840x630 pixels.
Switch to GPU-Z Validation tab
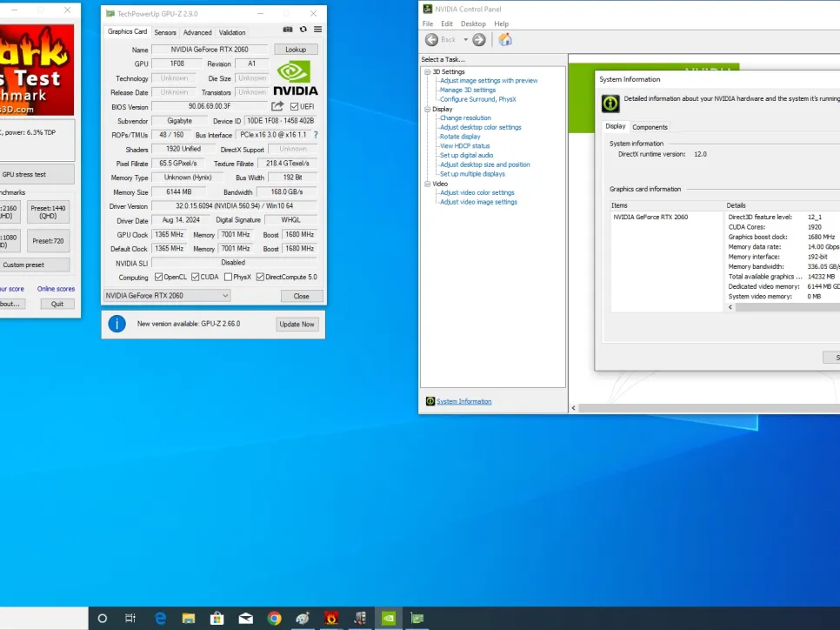(232, 32)
